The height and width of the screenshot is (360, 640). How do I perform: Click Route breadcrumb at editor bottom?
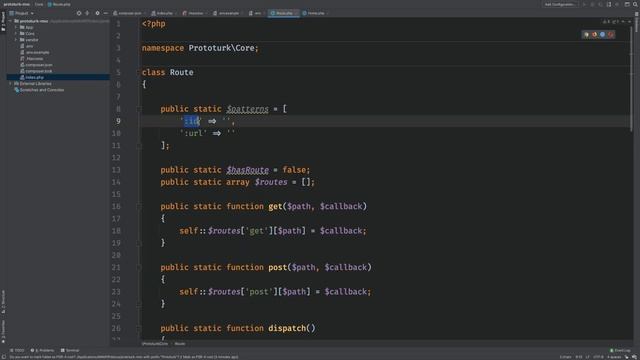tap(180, 344)
